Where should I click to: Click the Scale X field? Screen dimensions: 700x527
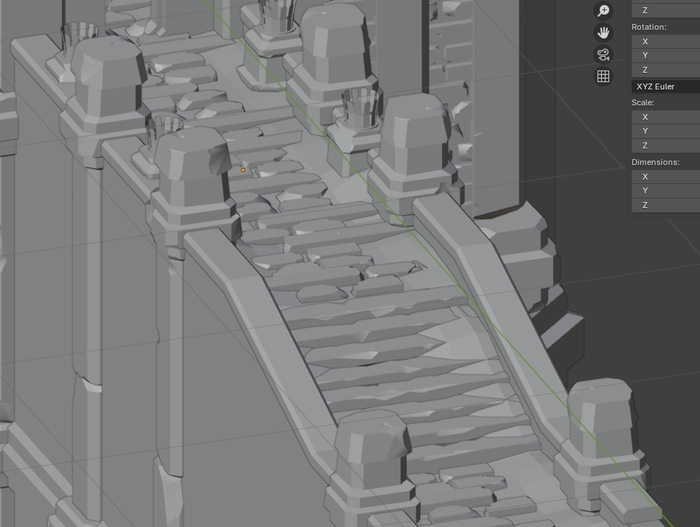coord(665,117)
